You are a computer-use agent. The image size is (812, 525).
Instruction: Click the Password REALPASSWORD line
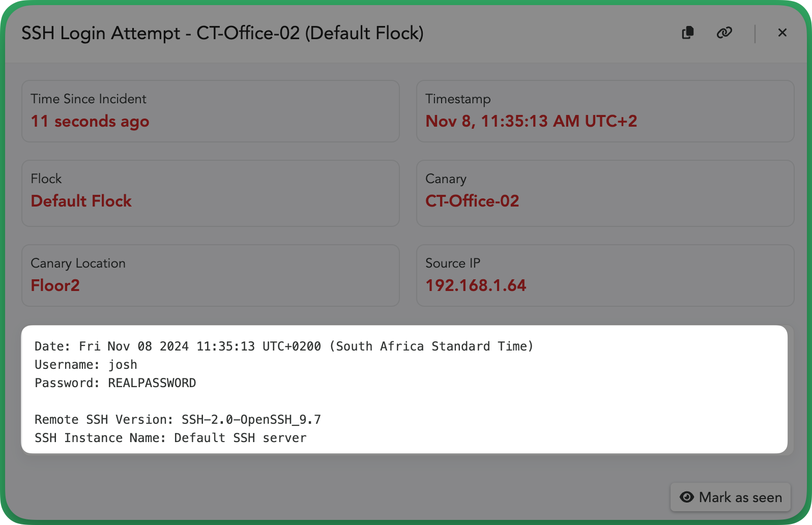(115, 383)
